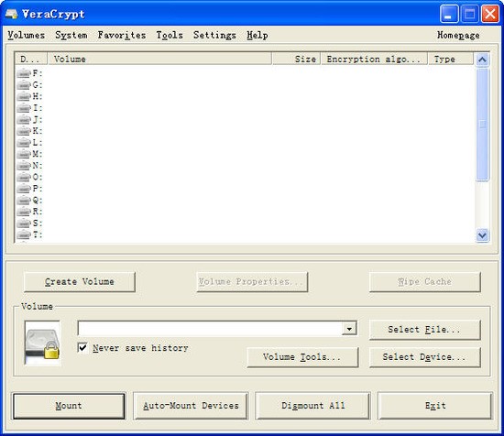Click inside the volume path input field
Screen dimensions: 504x436
coord(210,329)
